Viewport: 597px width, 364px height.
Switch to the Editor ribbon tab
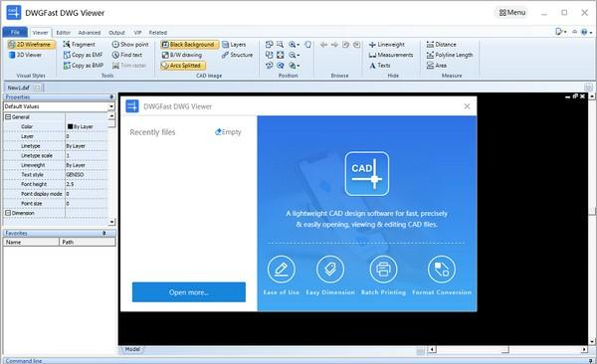coord(64,33)
